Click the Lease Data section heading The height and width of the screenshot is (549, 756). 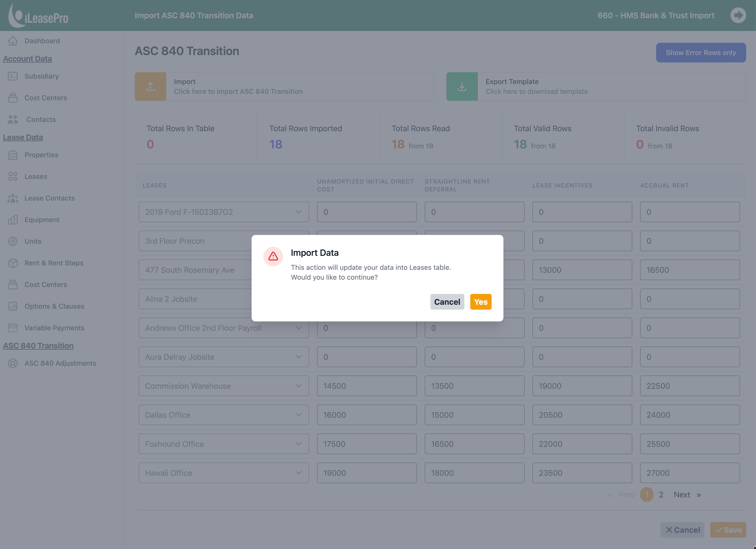coord(23,137)
